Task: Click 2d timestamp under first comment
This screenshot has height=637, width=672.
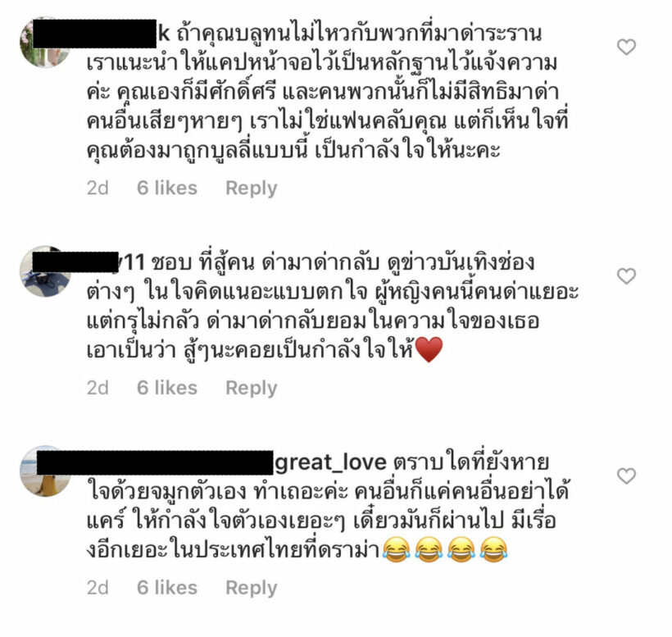Action: tap(98, 188)
